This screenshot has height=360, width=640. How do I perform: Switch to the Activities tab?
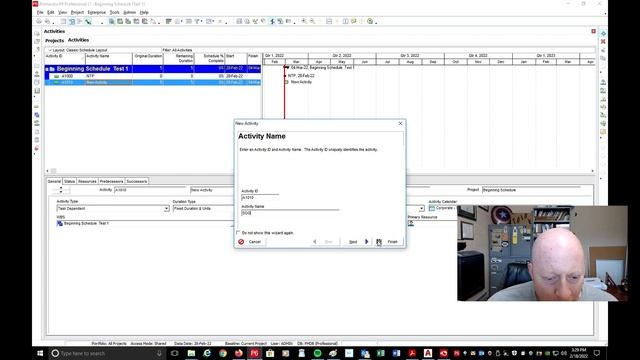point(78,40)
